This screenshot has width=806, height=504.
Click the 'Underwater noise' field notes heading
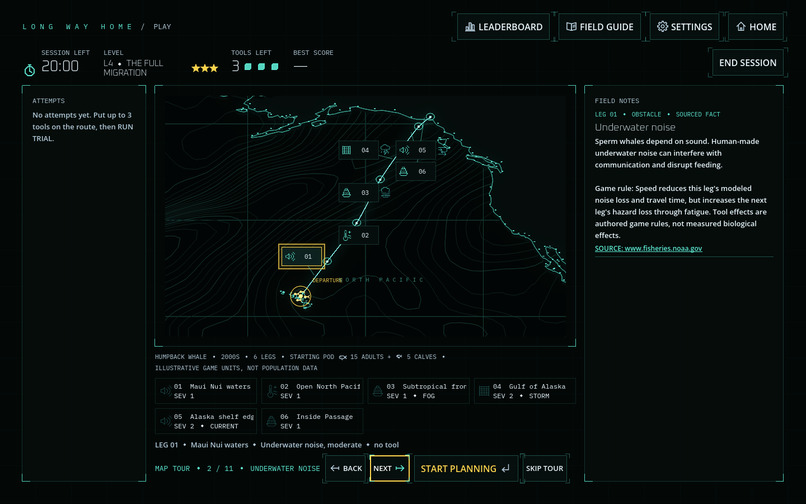coord(635,128)
